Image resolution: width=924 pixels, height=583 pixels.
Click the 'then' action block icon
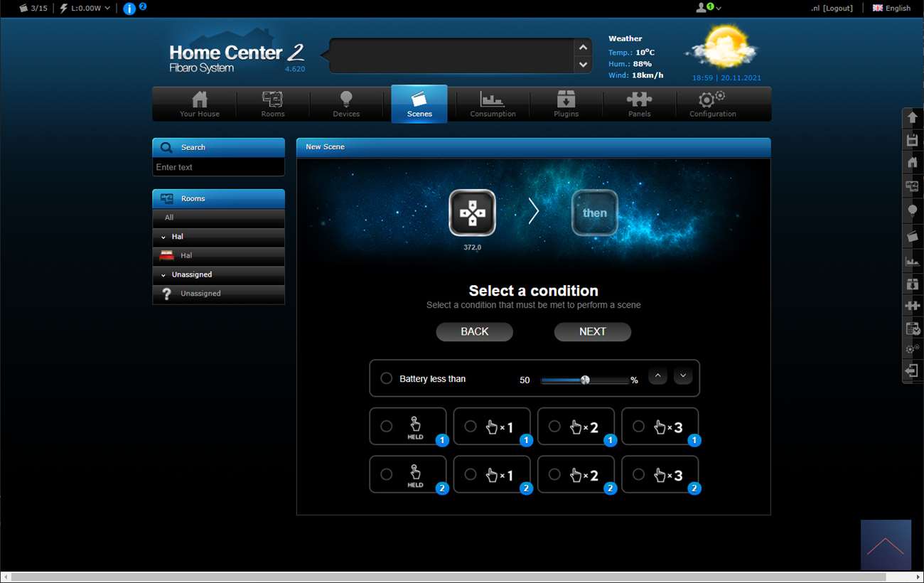(x=594, y=213)
